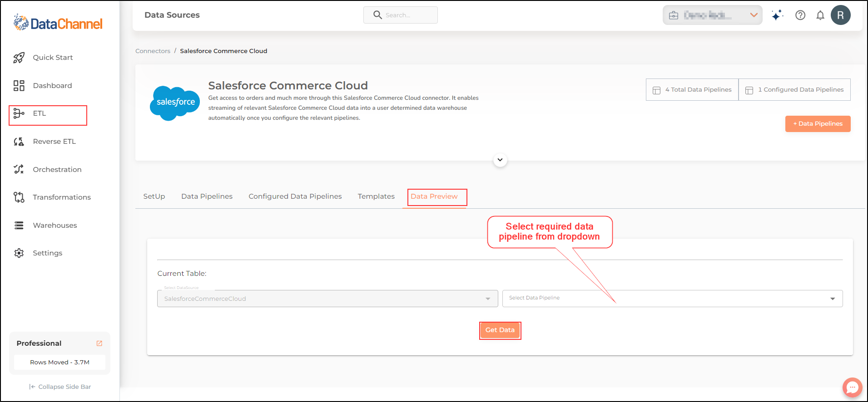This screenshot has width=868, height=402.
Task: Open the AI sparkle assistant icon
Action: click(777, 15)
